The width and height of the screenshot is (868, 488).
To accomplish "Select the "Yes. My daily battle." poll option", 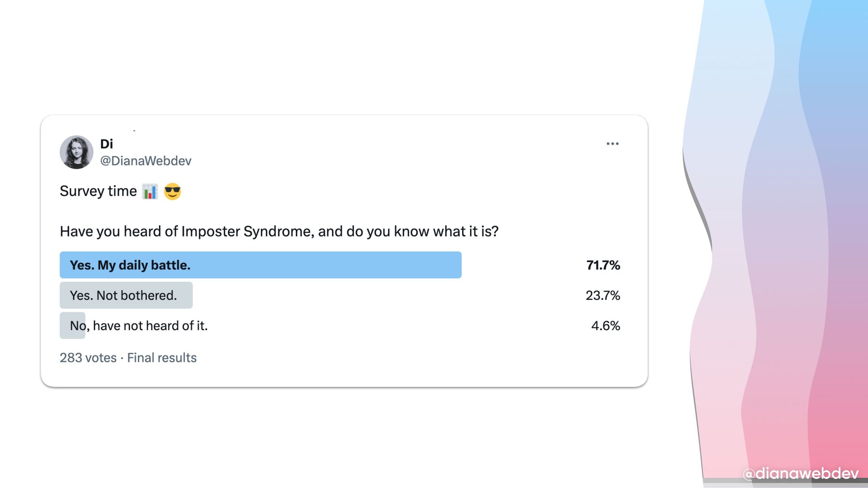I will point(130,265).
